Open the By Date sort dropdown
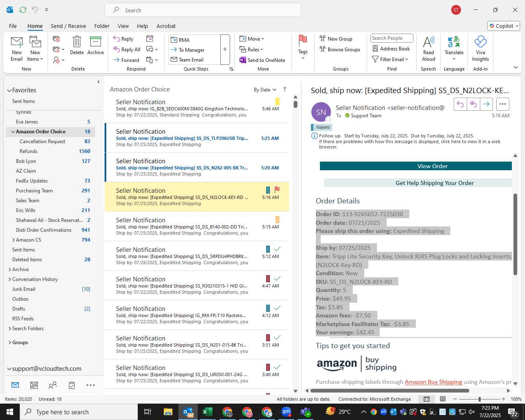This screenshot has height=420, width=525. tap(265, 90)
